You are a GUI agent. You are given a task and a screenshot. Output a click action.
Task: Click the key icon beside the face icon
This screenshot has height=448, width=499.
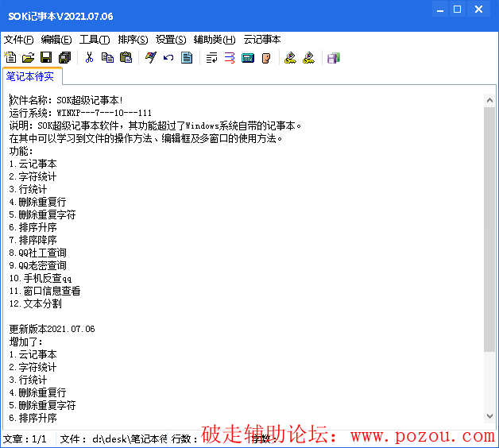[x=290, y=58]
